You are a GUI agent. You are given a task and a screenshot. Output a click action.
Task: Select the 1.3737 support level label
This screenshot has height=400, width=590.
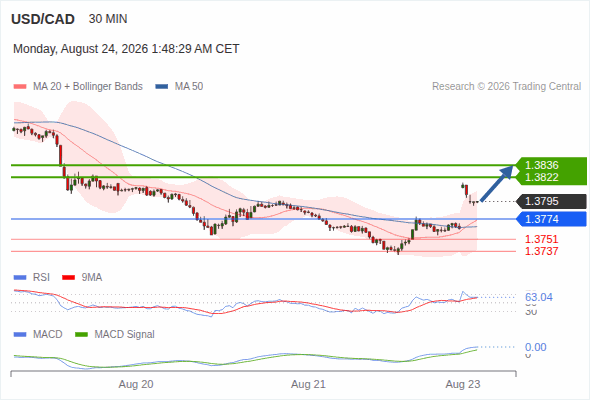point(541,251)
